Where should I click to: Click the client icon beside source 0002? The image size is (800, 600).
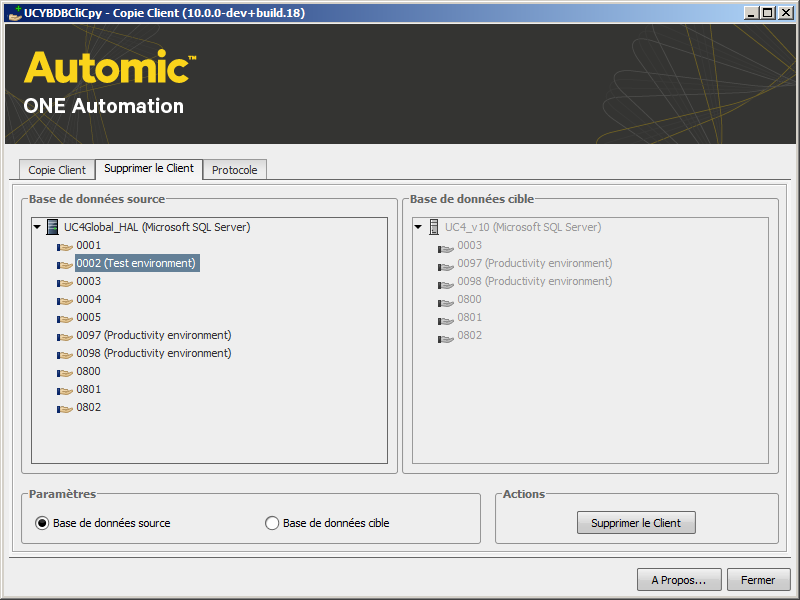click(x=64, y=265)
